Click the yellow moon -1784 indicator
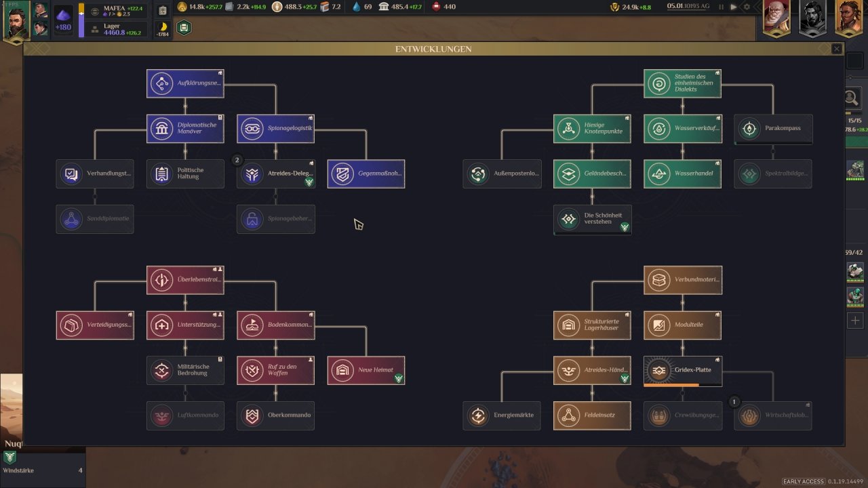Image resolution: width=868 pixels, height=488 pixels. click(163, 29)
